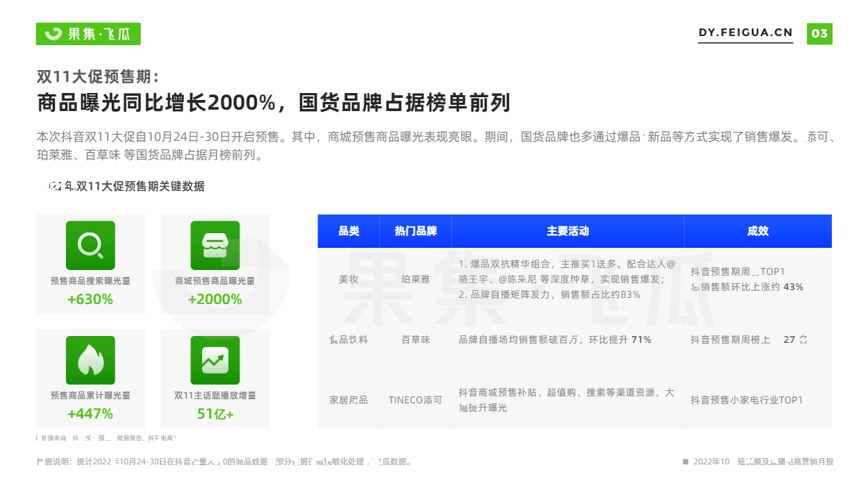Click the 果集·飞瓜 logo badge
This screenshot has width=868, height=488.
(x=88, y=33)
